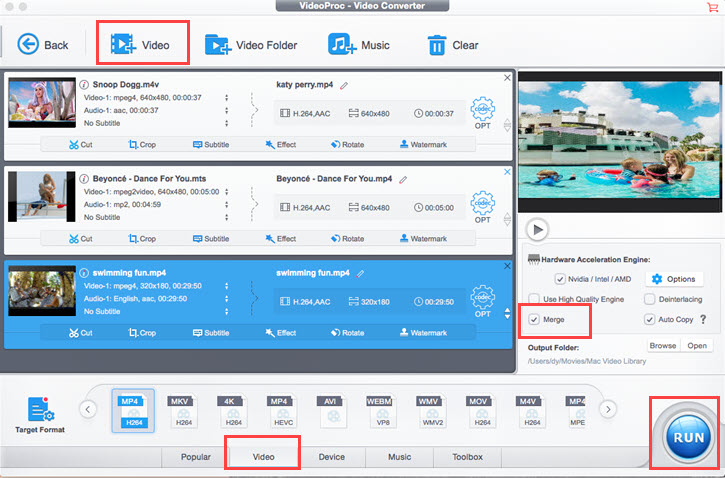725x478 pixels.
Task: Crop the Beyoncé video
Action: (x=142, y=239)
